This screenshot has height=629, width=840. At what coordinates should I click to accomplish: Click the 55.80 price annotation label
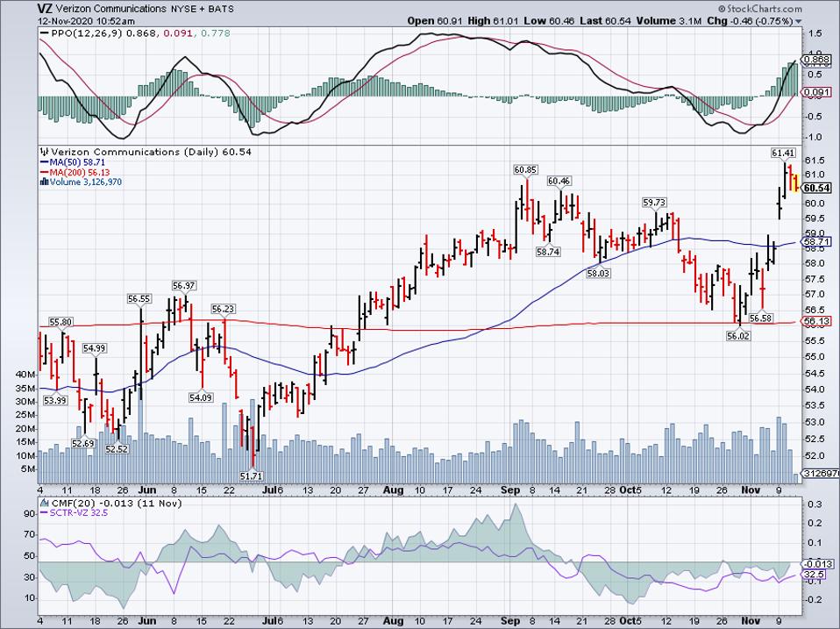click(61, 322)
